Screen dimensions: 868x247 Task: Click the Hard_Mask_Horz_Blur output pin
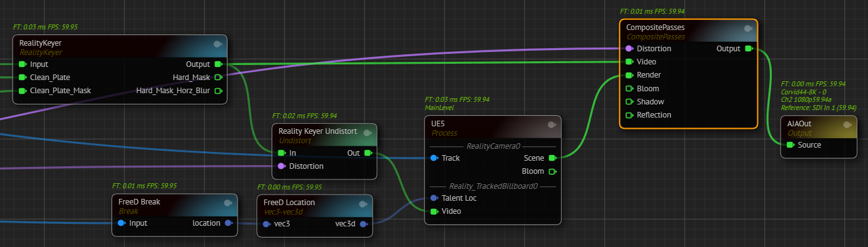218,91
